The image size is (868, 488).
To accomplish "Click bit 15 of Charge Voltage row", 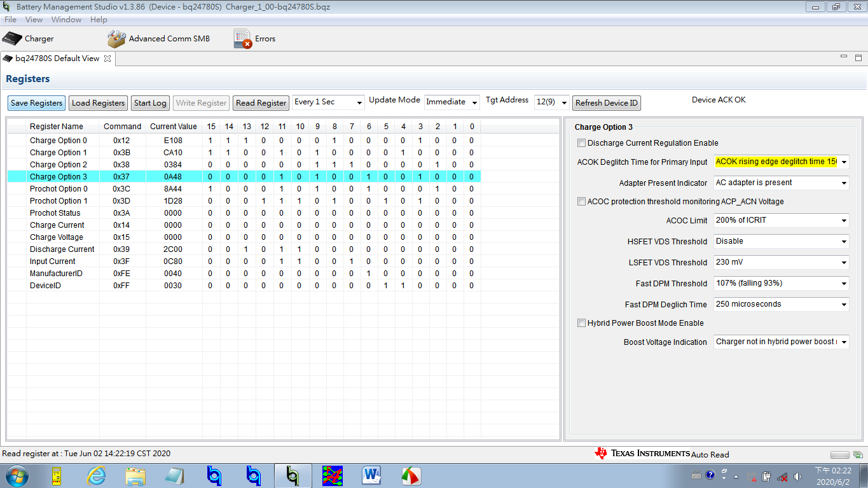I will (x=211, y=237).
